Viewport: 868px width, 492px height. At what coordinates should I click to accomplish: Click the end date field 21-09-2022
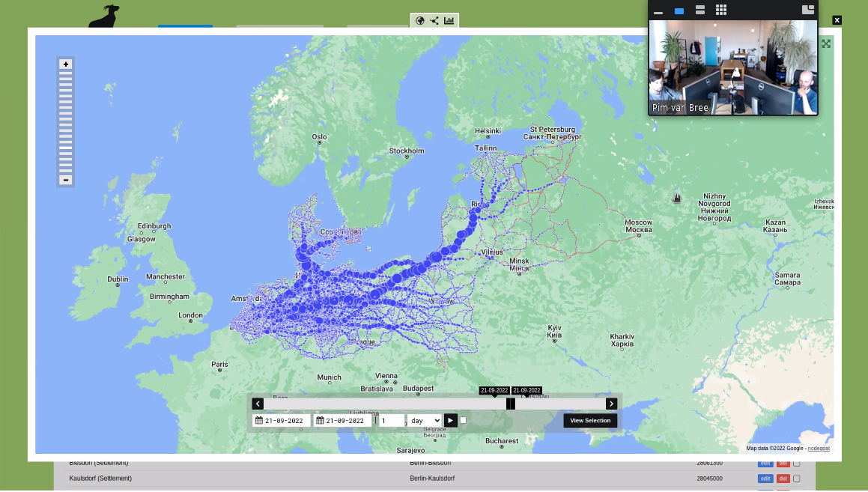click(342, 421)
